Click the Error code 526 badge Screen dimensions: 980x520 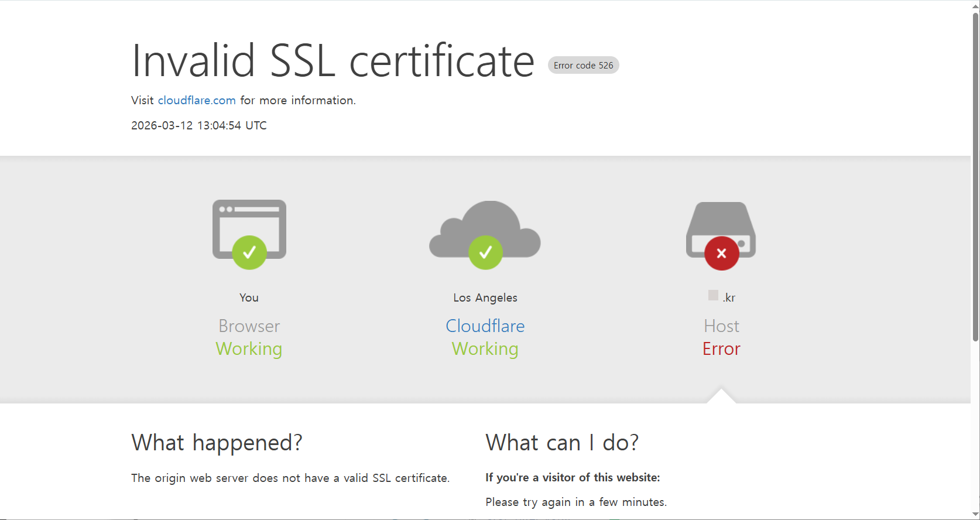(x=584, y=65)
